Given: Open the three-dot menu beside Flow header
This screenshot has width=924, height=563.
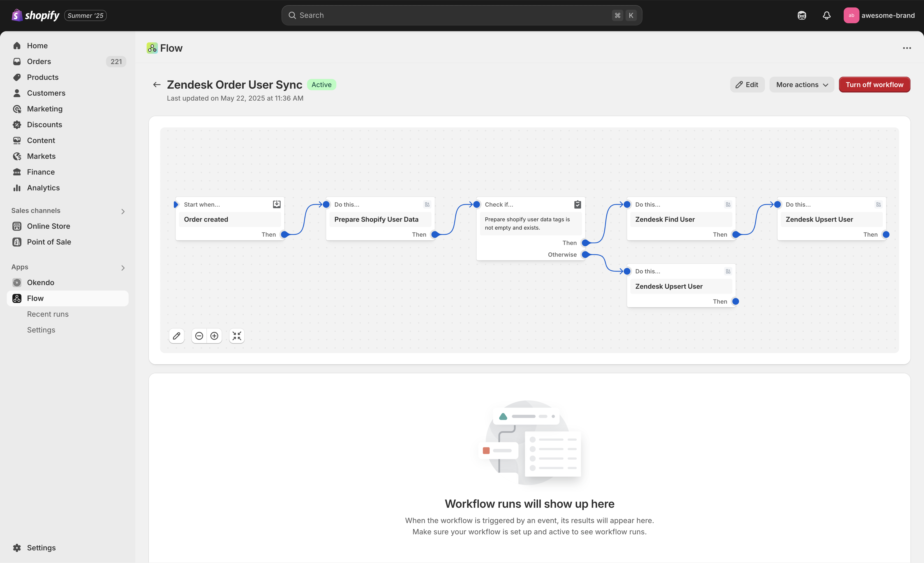Looking at the screenshot, I should point(907,48).
